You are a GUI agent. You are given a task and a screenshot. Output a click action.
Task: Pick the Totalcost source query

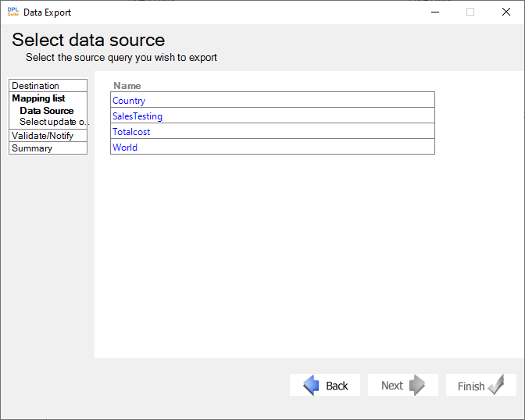tap(273, 131)
